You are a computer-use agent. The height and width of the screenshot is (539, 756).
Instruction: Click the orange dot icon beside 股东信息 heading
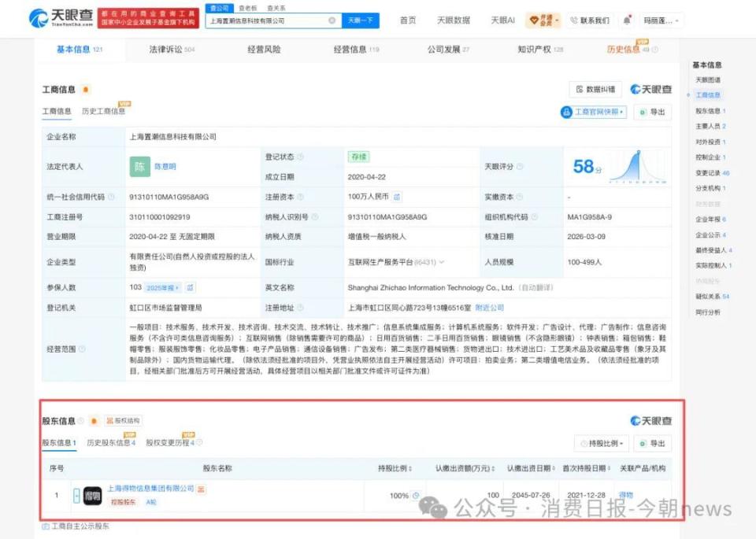pos(94,421)
